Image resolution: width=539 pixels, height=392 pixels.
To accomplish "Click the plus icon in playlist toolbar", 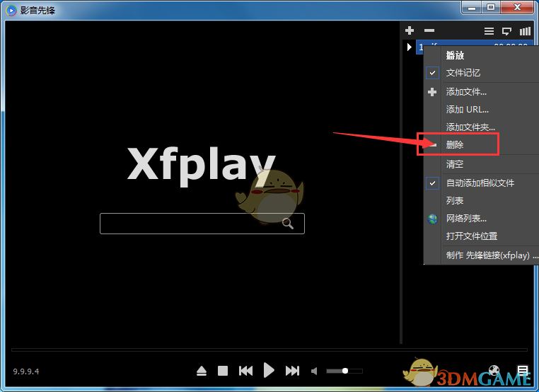I will [x=410, y=30].
